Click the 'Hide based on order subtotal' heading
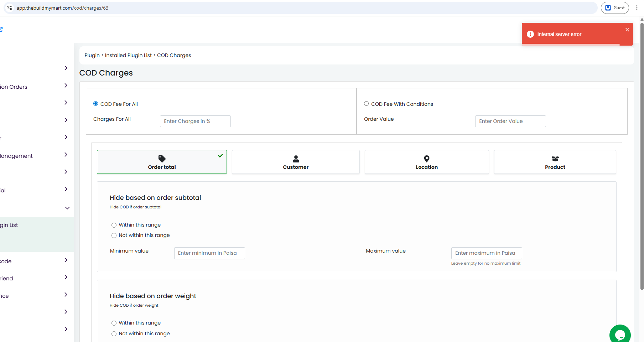This screenshot has height=342, width=644. tap(155, 198)
